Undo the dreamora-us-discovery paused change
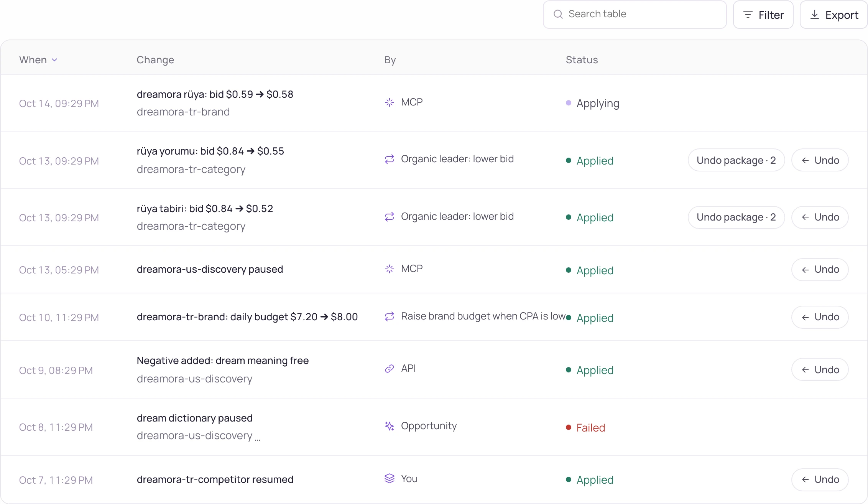This screenshot has width=868, height=504. click(820, 270)
